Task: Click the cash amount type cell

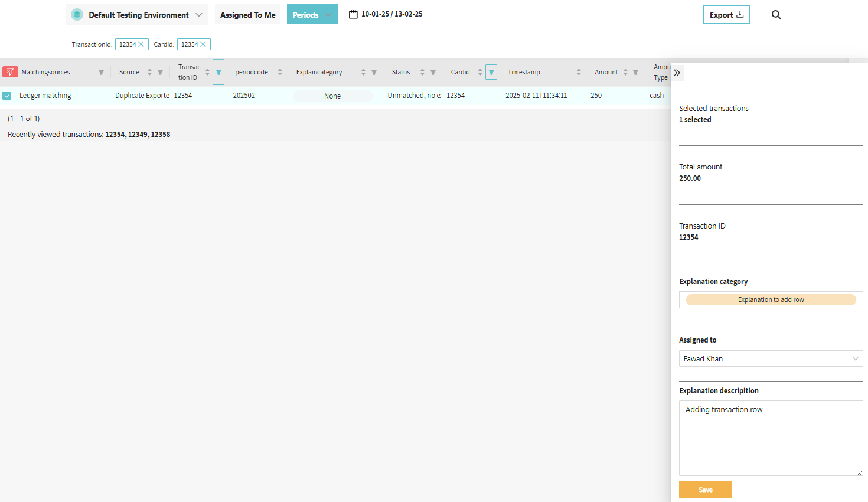Action: click(657, 96)
